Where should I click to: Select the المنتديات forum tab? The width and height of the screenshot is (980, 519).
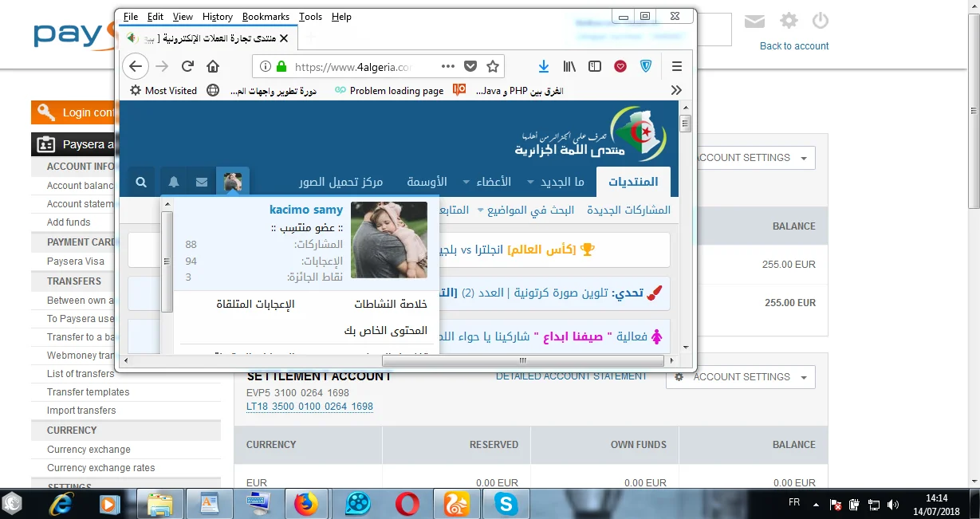tap(633, 182)
